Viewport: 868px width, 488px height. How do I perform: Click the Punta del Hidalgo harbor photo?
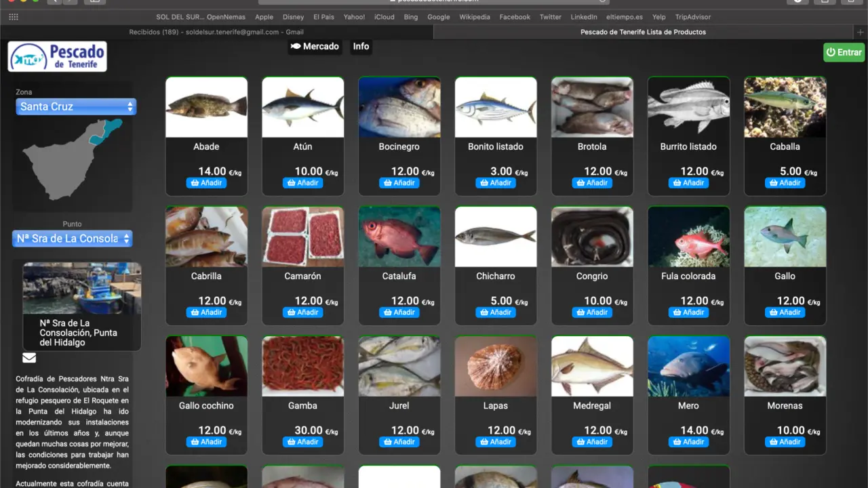[82, 288]
